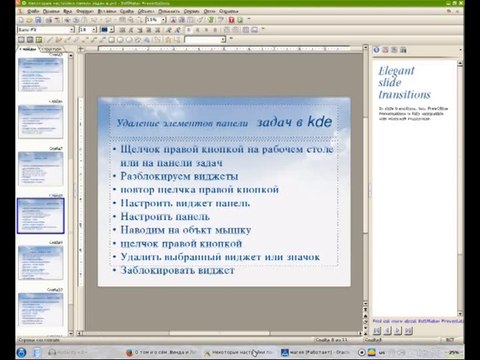480x360 pixels.
Task: Click the yellow-blue tray icon beside us
Action: (372, 352)
